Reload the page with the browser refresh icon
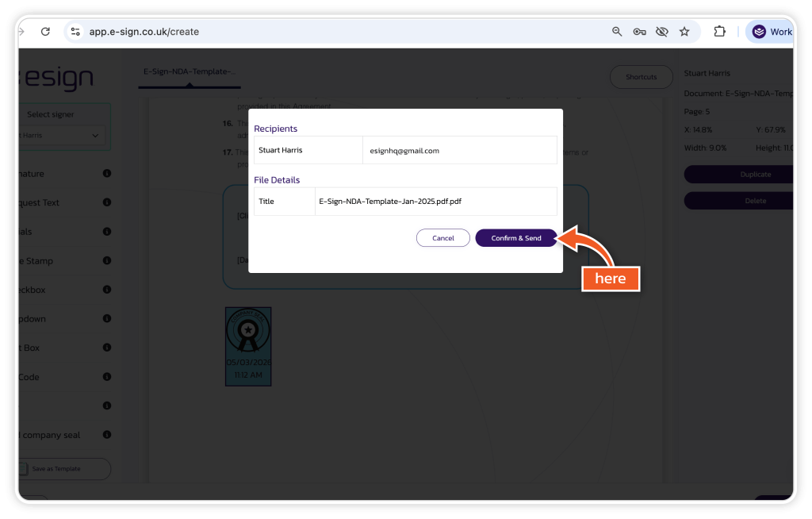Image resolution: width=812 pixels, height=519 pixels. click(x=45, y=32)
